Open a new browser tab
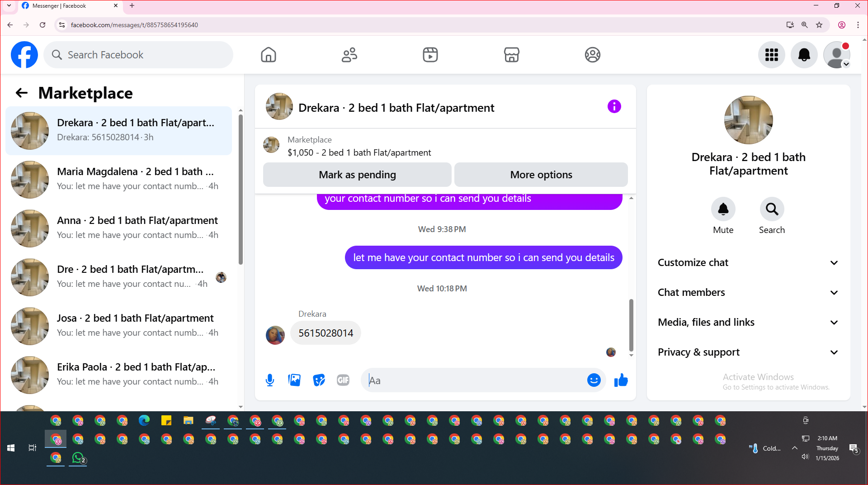 132,6
